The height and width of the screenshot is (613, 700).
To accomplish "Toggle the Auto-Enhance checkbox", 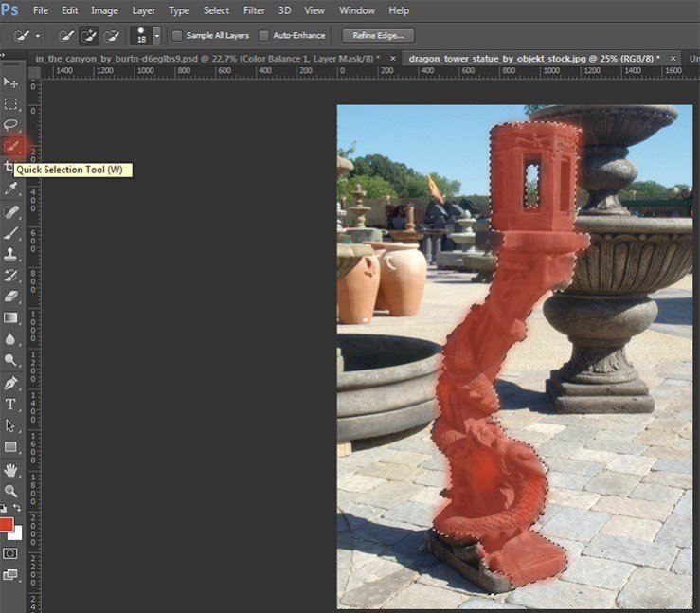I will pos(264,35).
